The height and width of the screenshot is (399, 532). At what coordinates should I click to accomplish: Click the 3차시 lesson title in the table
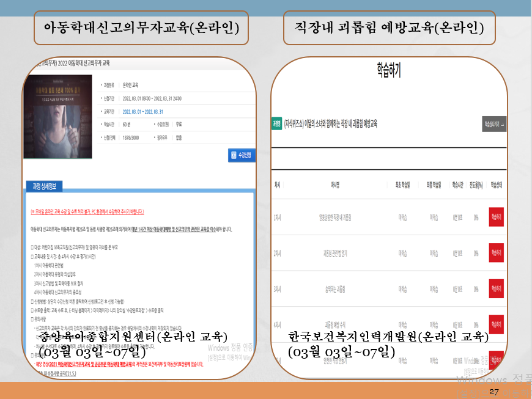(x=335, y=289)
